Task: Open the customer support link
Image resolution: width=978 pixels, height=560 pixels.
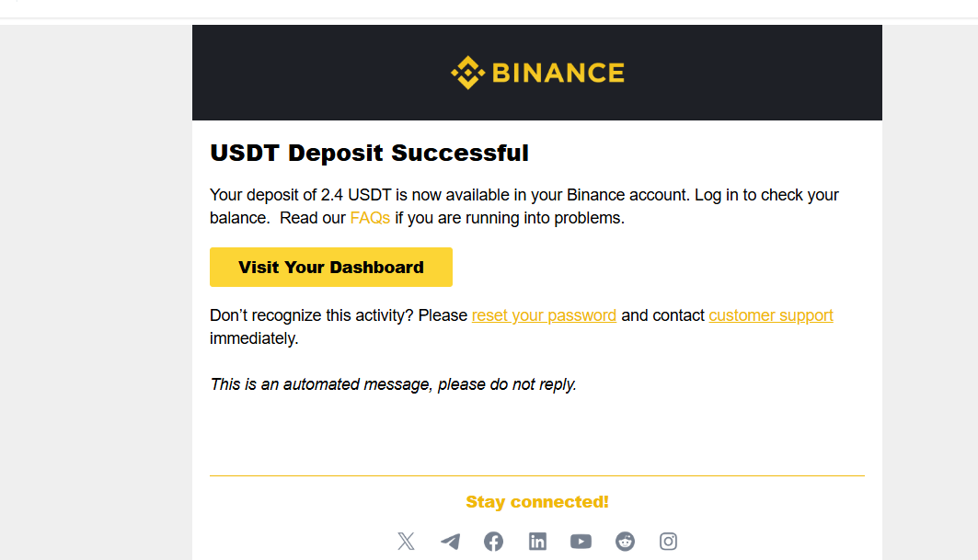Action: [771, 315]
